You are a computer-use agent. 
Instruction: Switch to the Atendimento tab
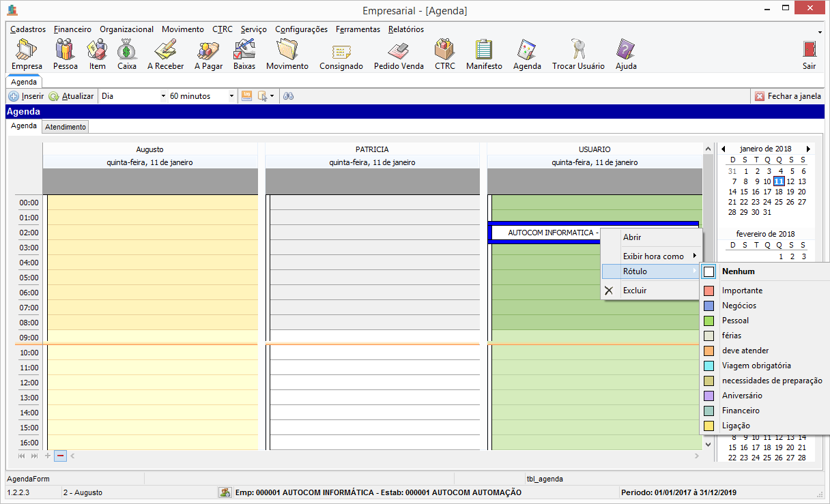coord(66,127)
